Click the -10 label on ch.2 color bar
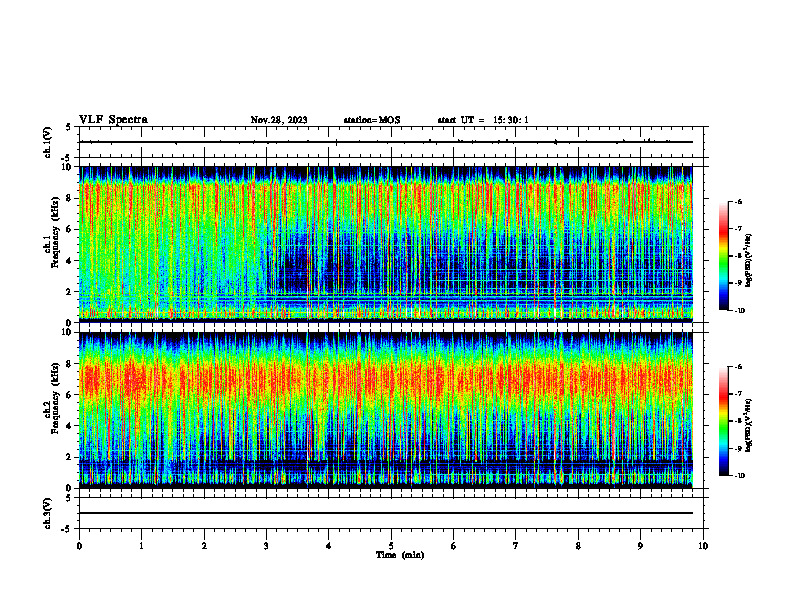The image size is (792, 612). [x=739, y=476]
